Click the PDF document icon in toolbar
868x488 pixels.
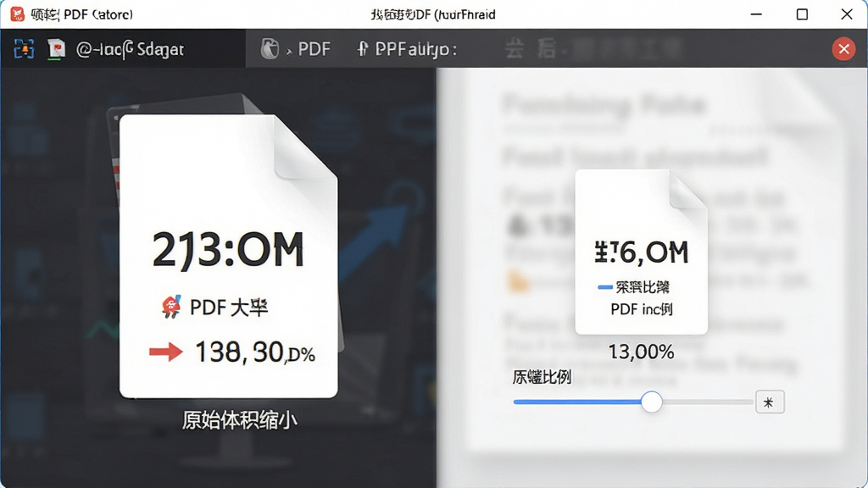(56, 49)
